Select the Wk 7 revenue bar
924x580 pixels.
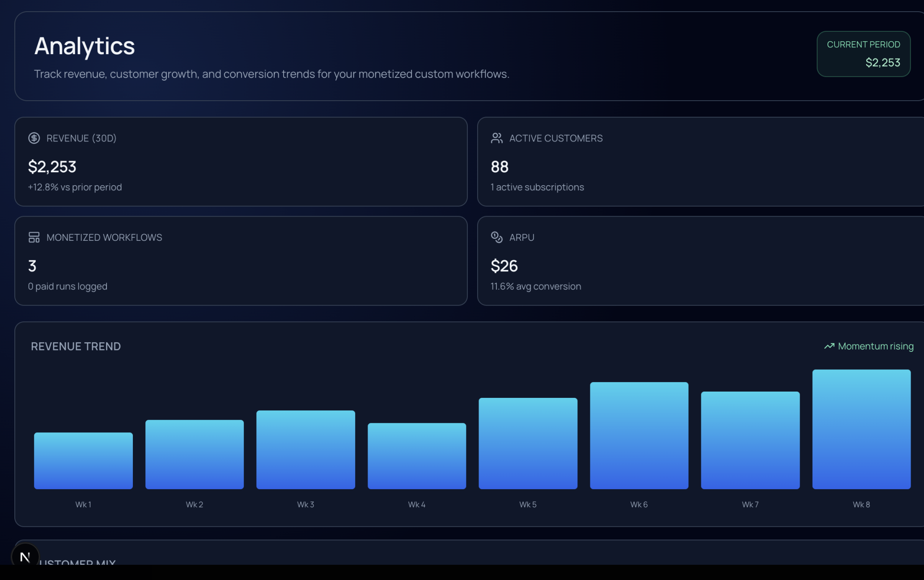click(x=750, y=440)
